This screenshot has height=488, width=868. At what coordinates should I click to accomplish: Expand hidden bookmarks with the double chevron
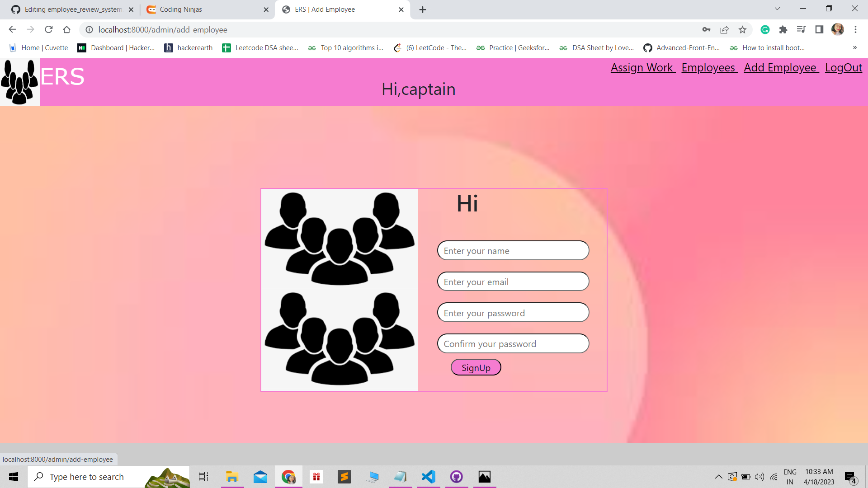pyautogui.click(x=855, y=47)
